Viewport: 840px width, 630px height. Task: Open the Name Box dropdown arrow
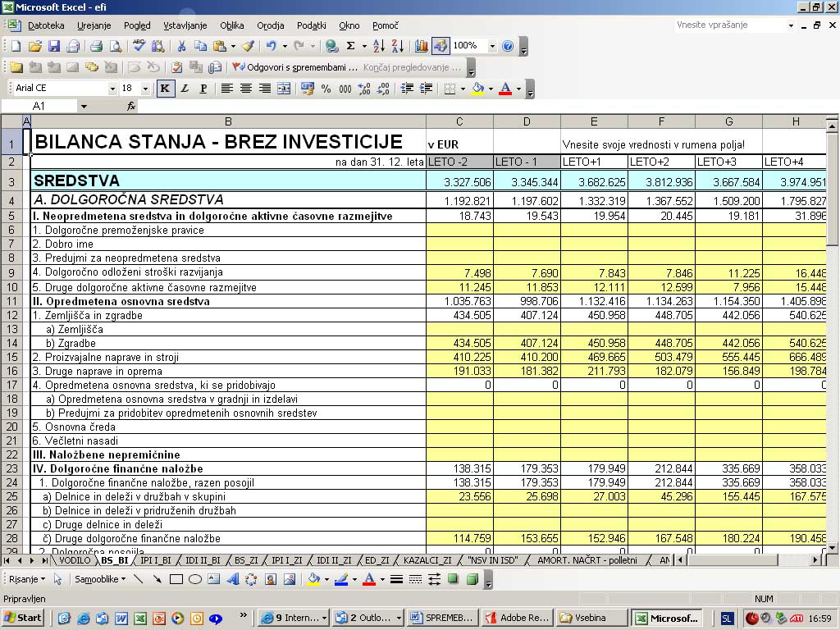click(x=84, y=107)
